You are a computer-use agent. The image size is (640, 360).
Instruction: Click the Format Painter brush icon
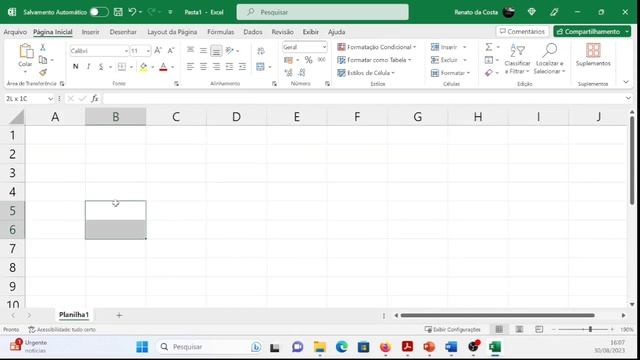click(43, 73)
